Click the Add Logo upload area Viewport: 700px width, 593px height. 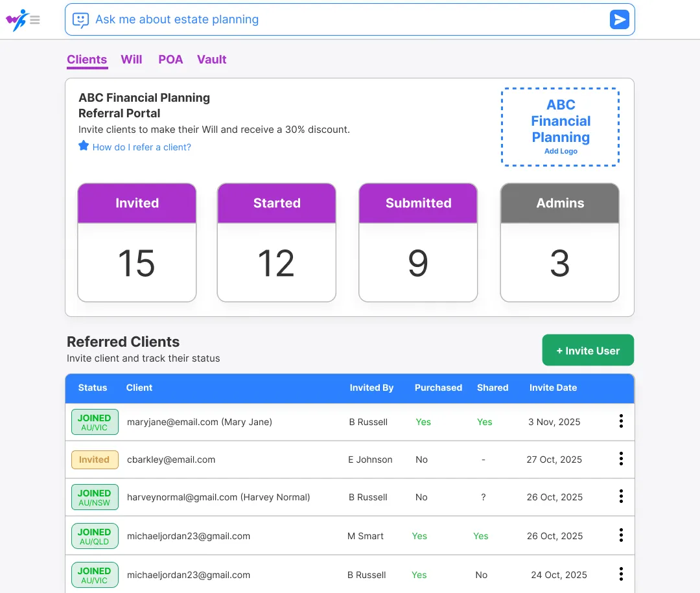560,126
